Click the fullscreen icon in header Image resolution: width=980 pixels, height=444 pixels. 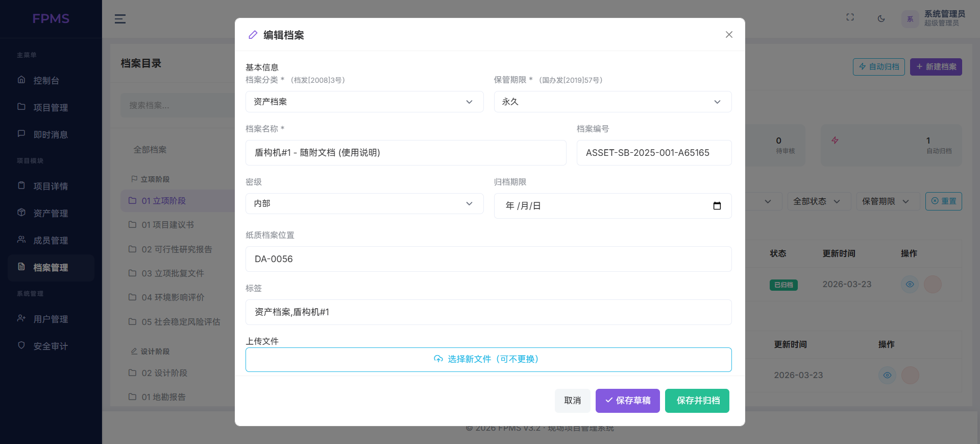pos(850,17)
